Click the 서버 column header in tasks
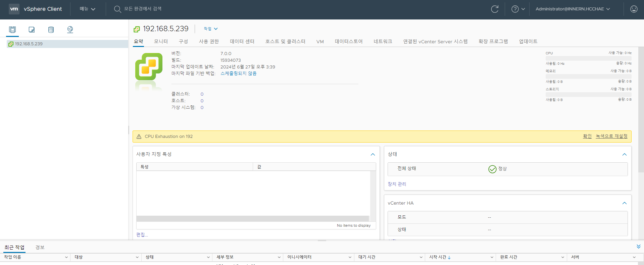 [x=575, y=257]
